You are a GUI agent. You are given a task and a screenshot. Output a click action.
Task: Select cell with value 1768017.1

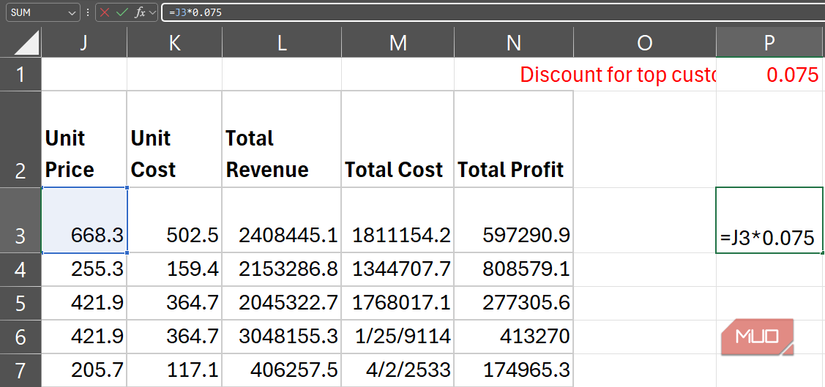[x=397, y=303]
